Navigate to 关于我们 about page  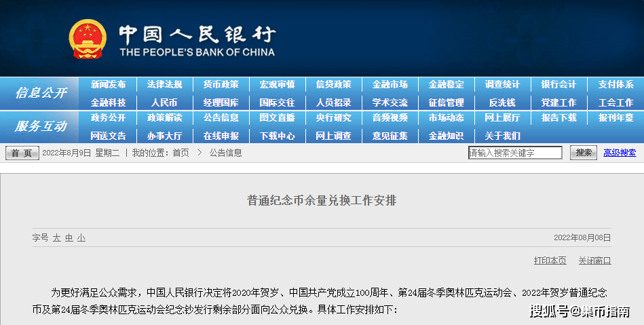click(x=502, y=136)
